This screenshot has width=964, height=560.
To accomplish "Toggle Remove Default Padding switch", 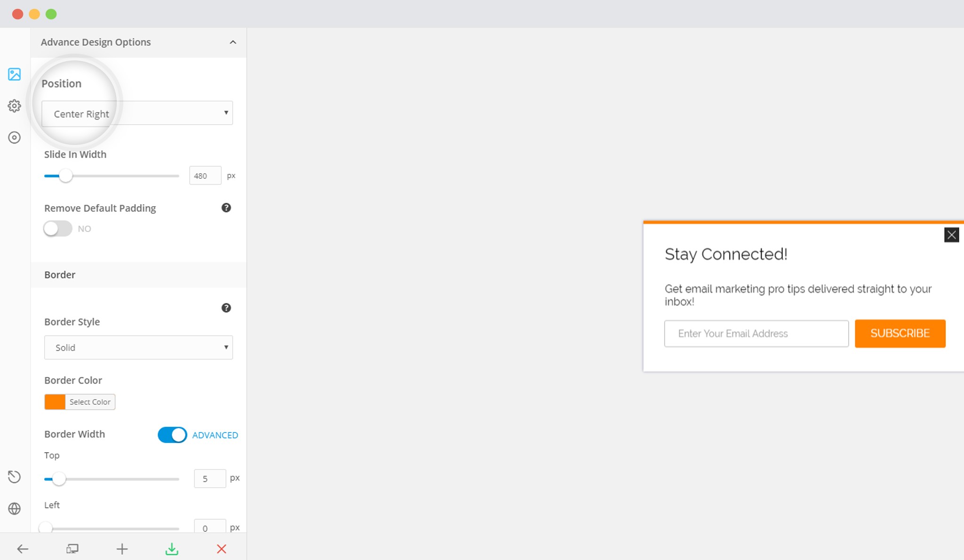I will click(57, 229).
